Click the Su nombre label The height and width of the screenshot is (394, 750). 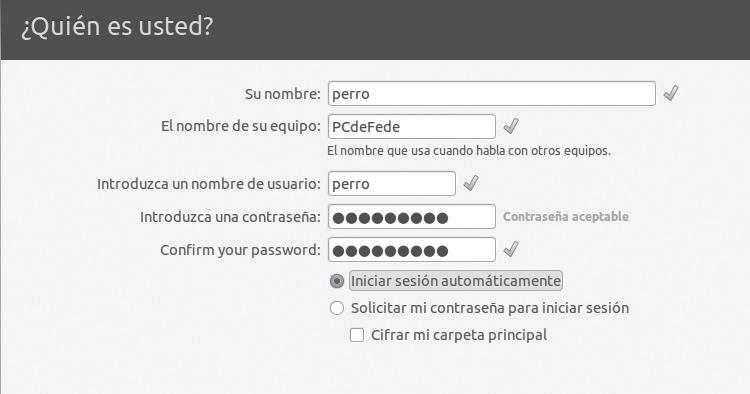click(x=283, y=94)
